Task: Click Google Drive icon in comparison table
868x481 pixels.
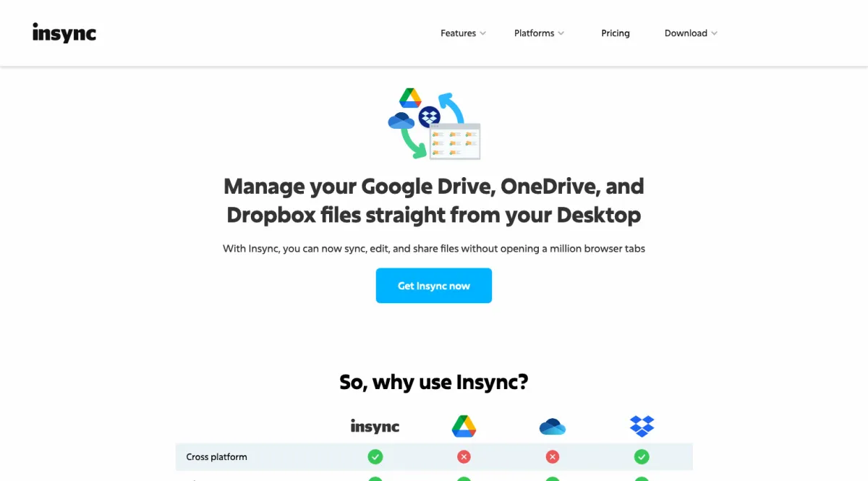Action: click(x=464, y=427)
